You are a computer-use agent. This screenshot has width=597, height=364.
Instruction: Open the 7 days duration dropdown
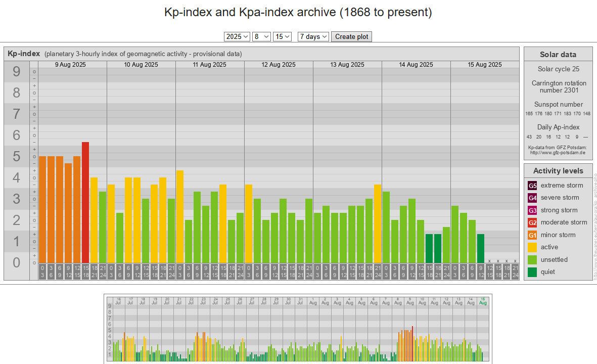pos(313,36)
